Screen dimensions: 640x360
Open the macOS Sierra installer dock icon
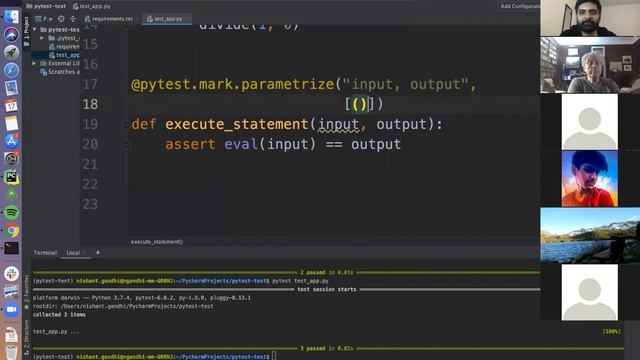[x=11, y=35]
